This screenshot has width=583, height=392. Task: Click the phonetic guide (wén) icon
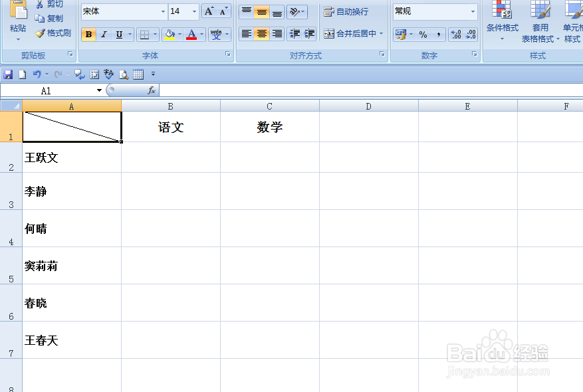point(216,35)
